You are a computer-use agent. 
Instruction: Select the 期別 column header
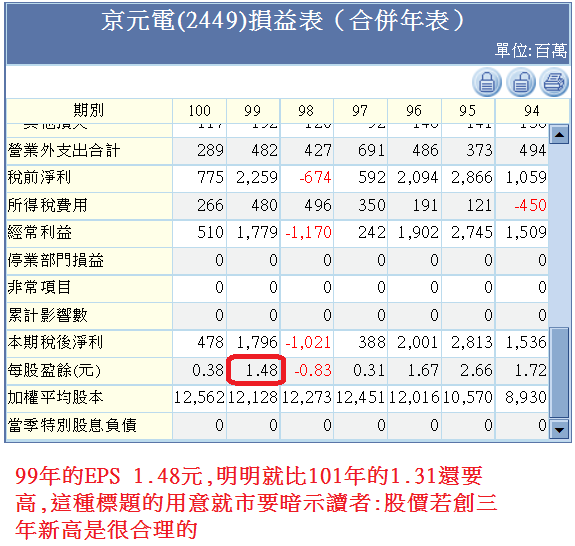pos(89,110)
